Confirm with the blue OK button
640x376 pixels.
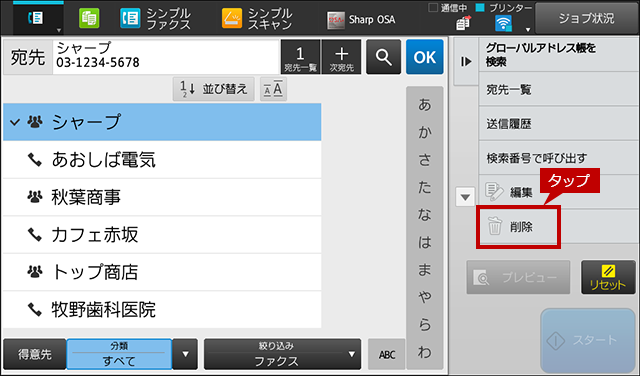[x=424, y=57]
